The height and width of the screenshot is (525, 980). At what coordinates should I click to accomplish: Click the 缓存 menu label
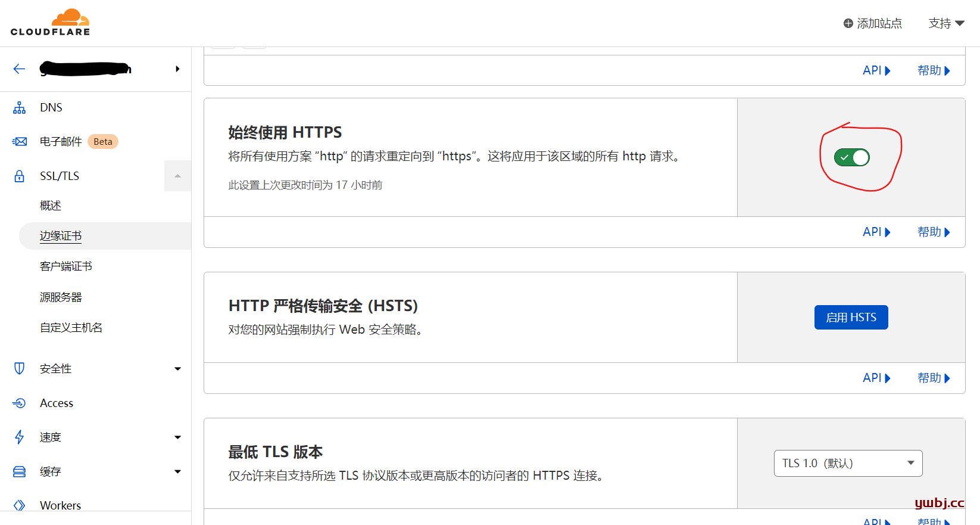pyautogui.click(x=51, y=472)
